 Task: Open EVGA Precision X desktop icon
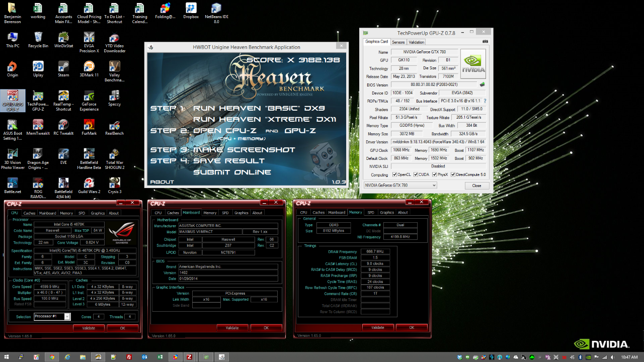click(x=89, y=42)
